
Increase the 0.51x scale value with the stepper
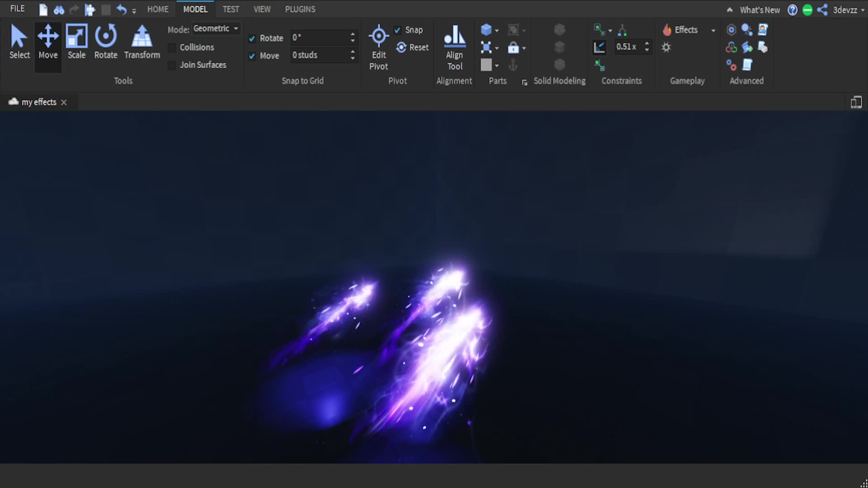tap(646, 44)
